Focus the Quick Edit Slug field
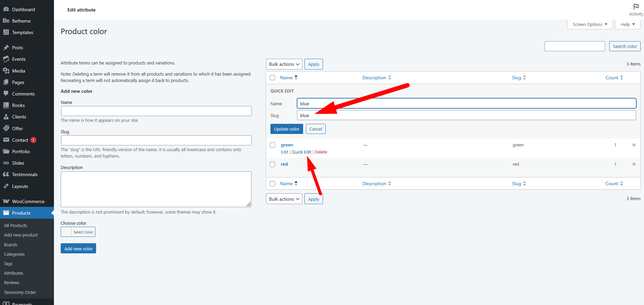 [x=466, y=115]
